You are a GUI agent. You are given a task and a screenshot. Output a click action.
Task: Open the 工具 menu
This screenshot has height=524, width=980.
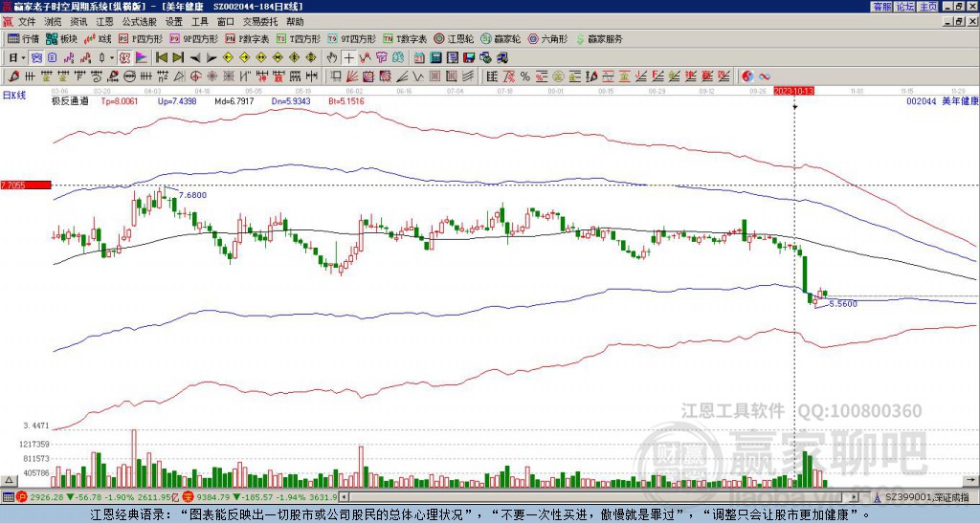point(199,22)
